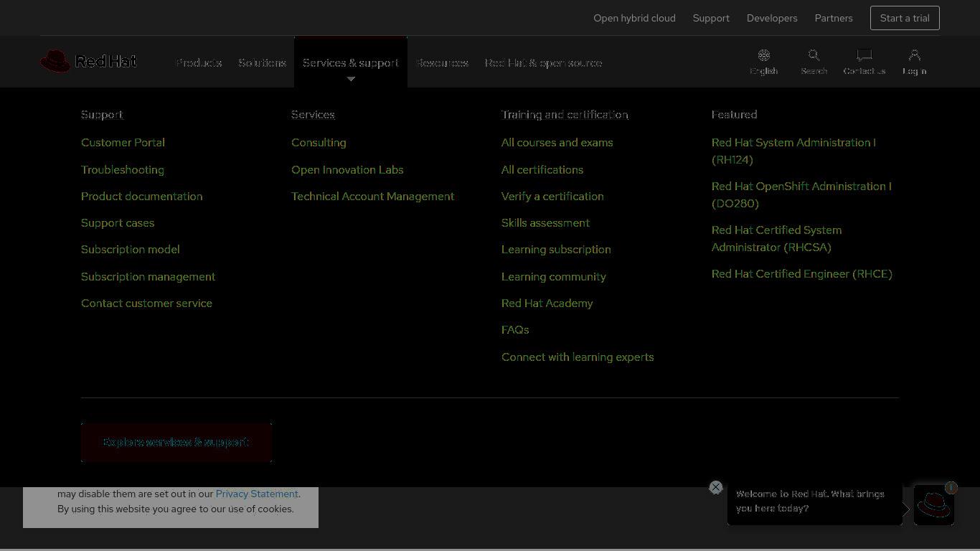The height and width of the screenshot is (551, 980).
Task: Click the Start a trial button
Action: [x=905, y=18]
